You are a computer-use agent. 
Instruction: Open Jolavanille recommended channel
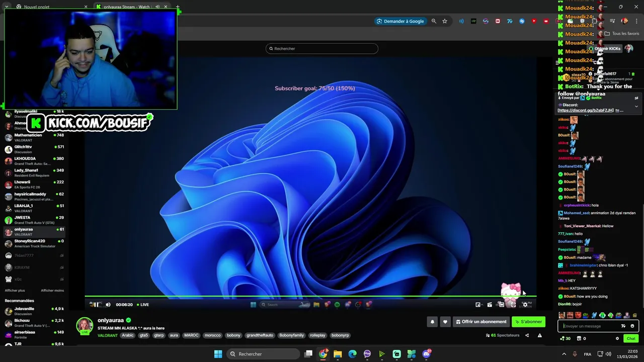[x=34, y=311]
